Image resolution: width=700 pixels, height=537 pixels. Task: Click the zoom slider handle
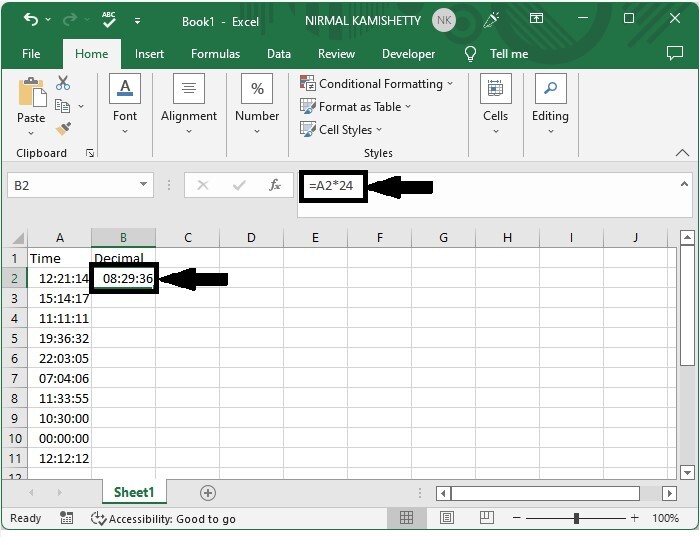[576, 518]
